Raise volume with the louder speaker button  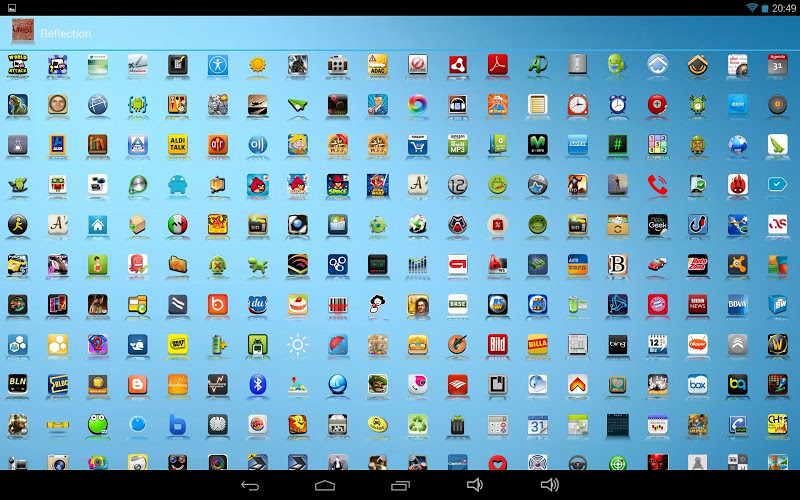(549, 485)
